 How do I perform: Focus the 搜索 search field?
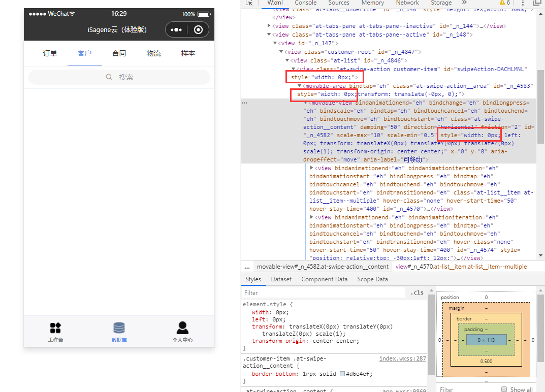[x=119, y=77]
